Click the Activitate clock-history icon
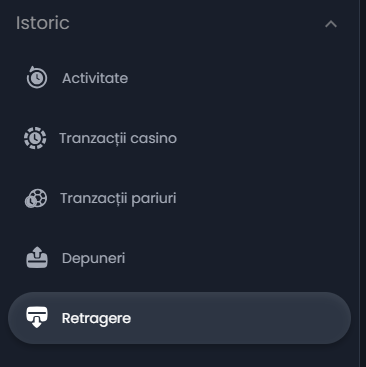 (x=37, y=78)
